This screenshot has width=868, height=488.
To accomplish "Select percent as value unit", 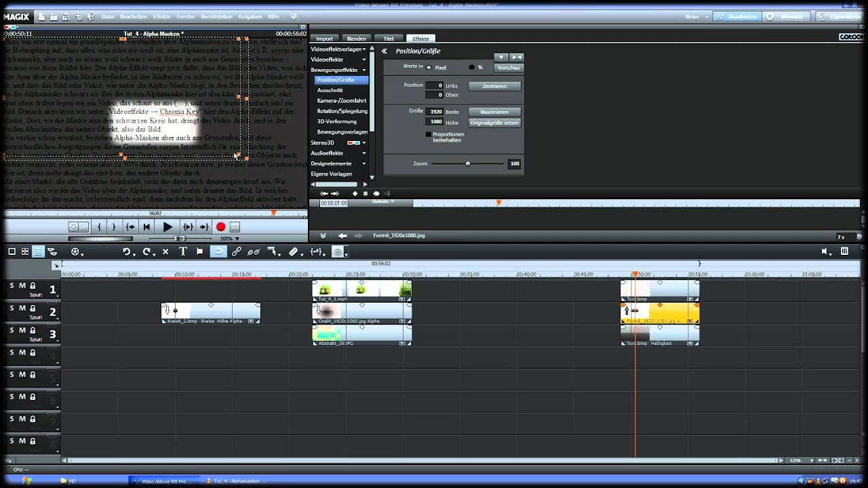I will click(472, 67).
